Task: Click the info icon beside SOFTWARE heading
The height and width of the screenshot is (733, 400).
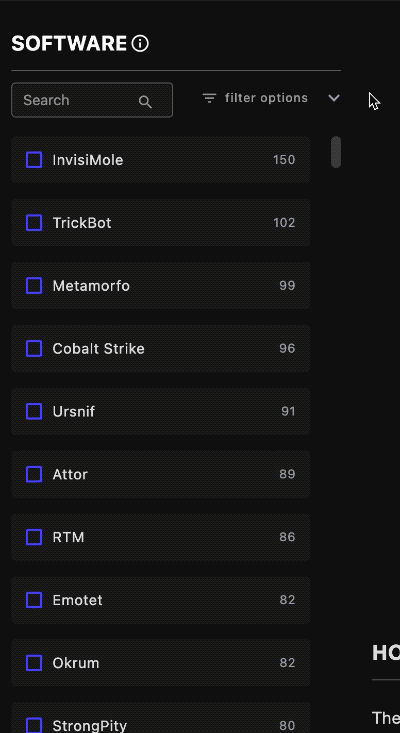Action: pyautogui.click(x=140, y=44)
